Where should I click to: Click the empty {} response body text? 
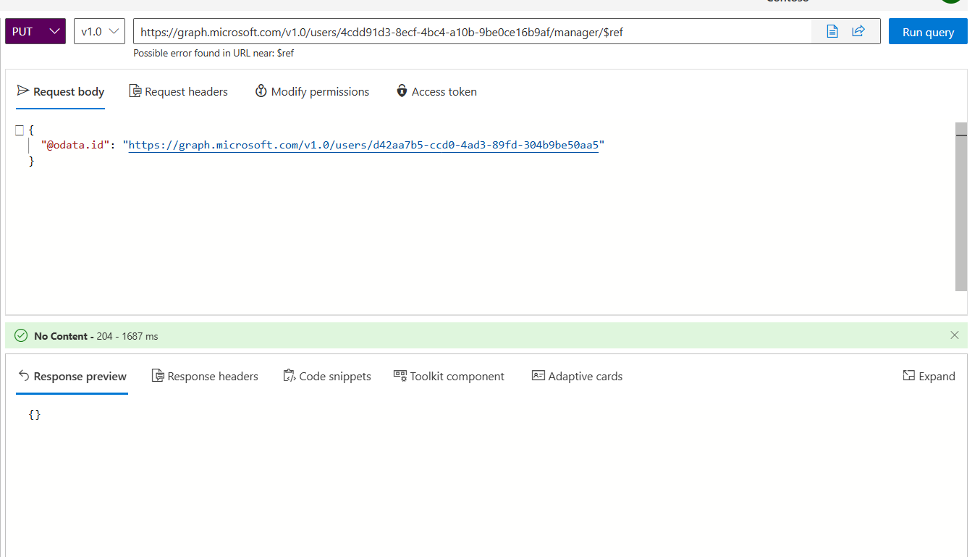pos(35,415)
